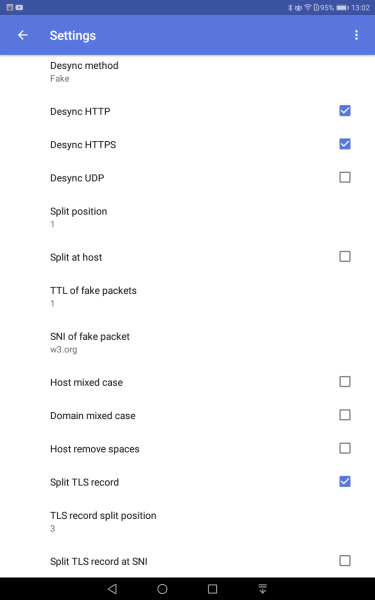Turn on Split at host
Viewport: 375px width, 600px height.
pyautogui.click(x=345, y=257)
